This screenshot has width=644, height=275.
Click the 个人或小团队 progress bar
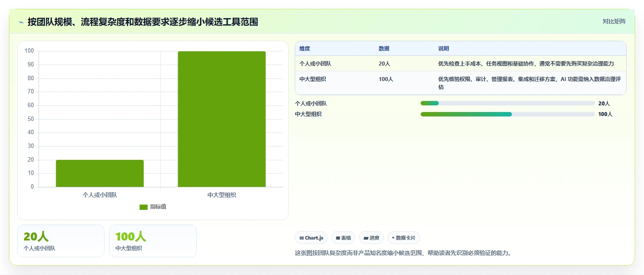click(x=507, y=103)
